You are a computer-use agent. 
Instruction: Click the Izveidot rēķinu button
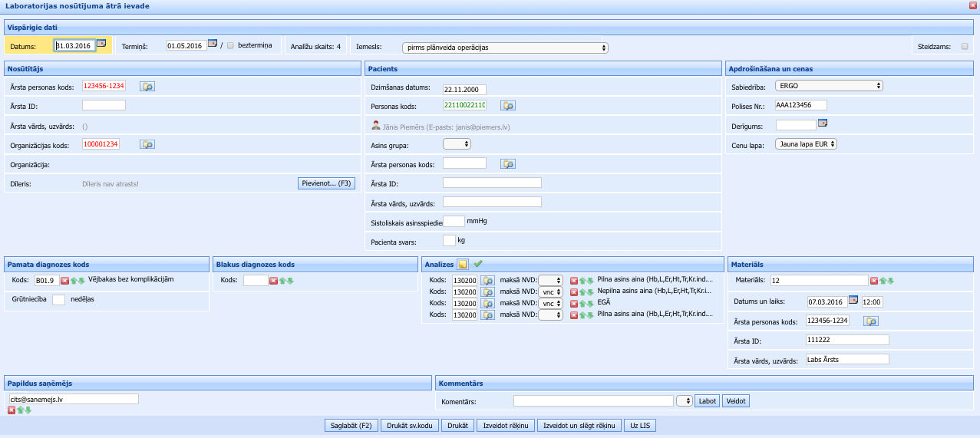505,426
